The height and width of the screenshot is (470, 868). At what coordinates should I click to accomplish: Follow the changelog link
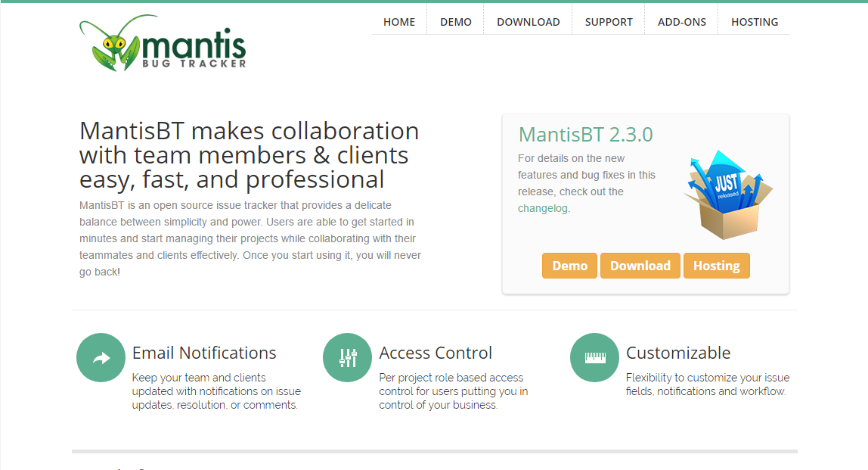coord(543,208)
